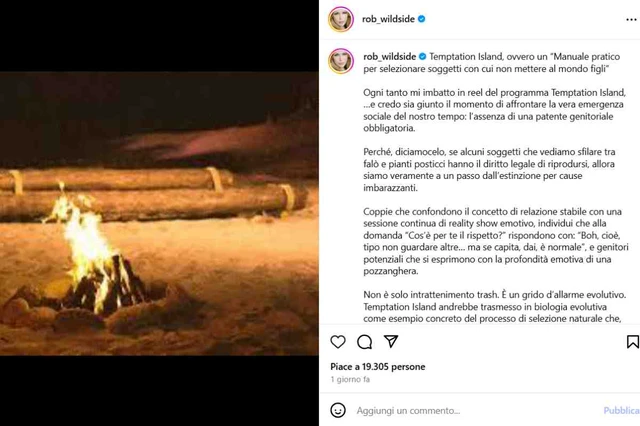View likes list "Piace a 19.305 persone"
The height and width of the screenshot is (426, 640).
point(378,366)
